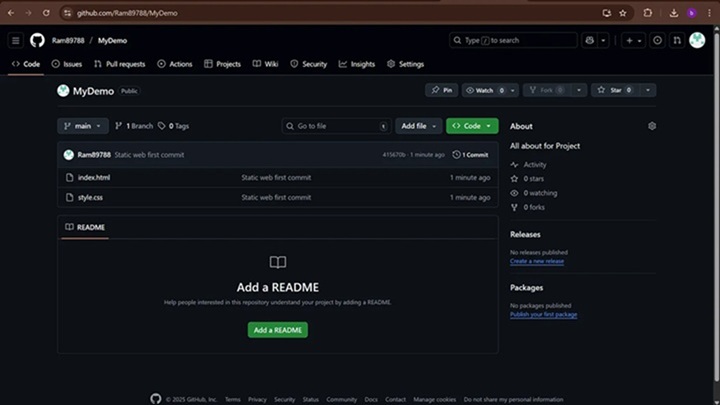Screen dimensions: 720x405
Task: Open the Add file dropdown
Action: coord(418,126)
